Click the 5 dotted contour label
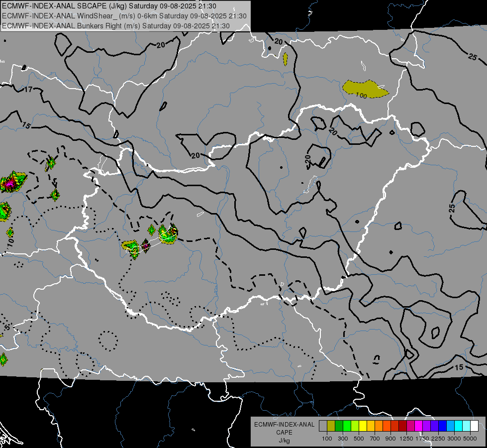Viewport: 487px width, 448px height. coord(7,327)
